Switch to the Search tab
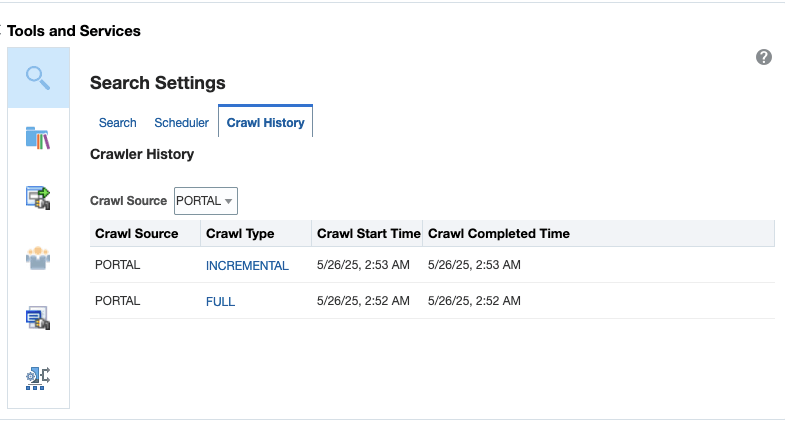785x422 pixels. [117, 123]
